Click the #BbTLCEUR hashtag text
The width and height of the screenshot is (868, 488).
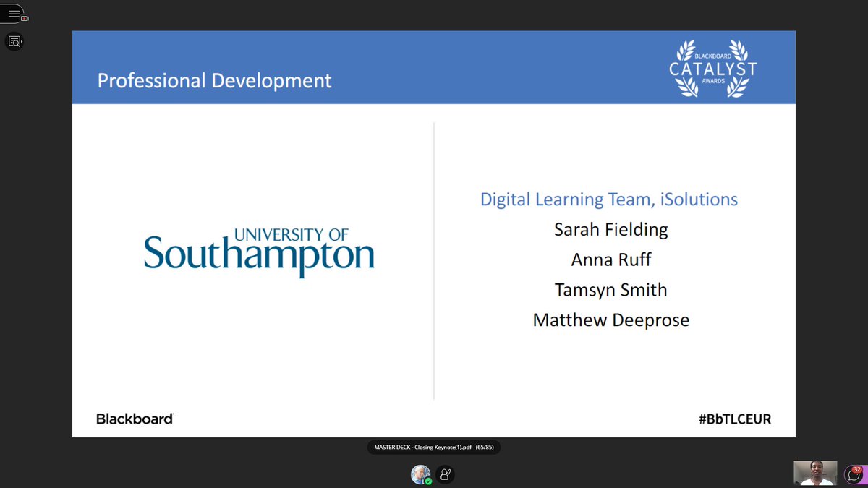click(735, 419)
